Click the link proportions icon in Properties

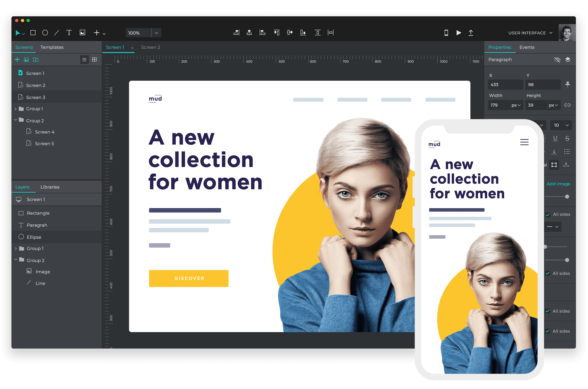568,105
